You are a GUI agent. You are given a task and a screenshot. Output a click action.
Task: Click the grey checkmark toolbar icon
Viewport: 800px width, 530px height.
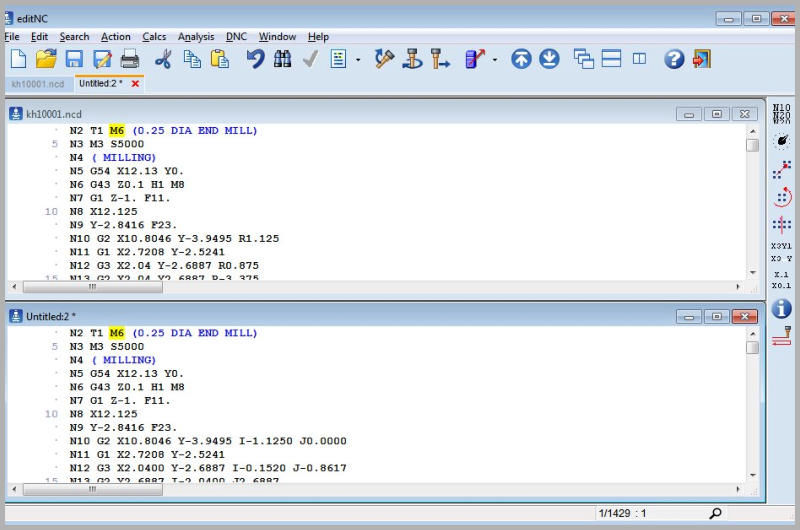tap(310, 59)
